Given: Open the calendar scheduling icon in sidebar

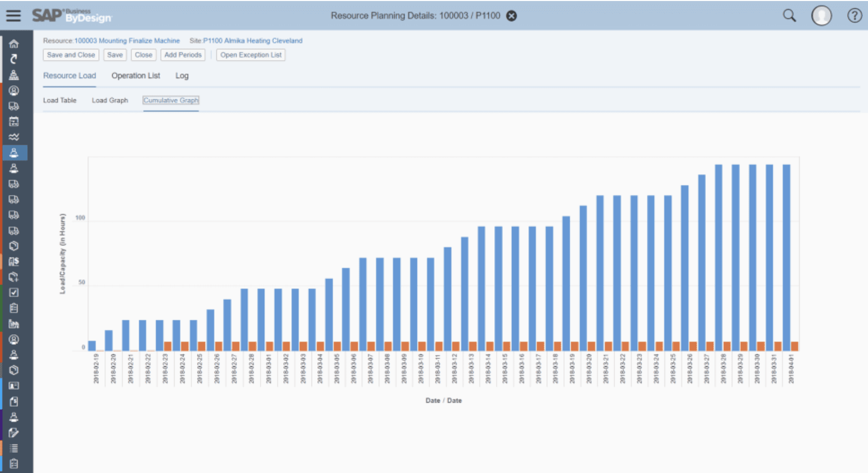Looking at the screenshot, I should tap(14, 121).
